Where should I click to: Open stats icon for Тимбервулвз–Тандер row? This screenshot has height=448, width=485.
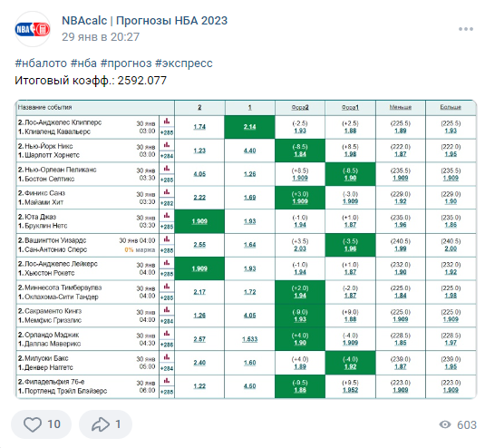click(x=167, y=287)
